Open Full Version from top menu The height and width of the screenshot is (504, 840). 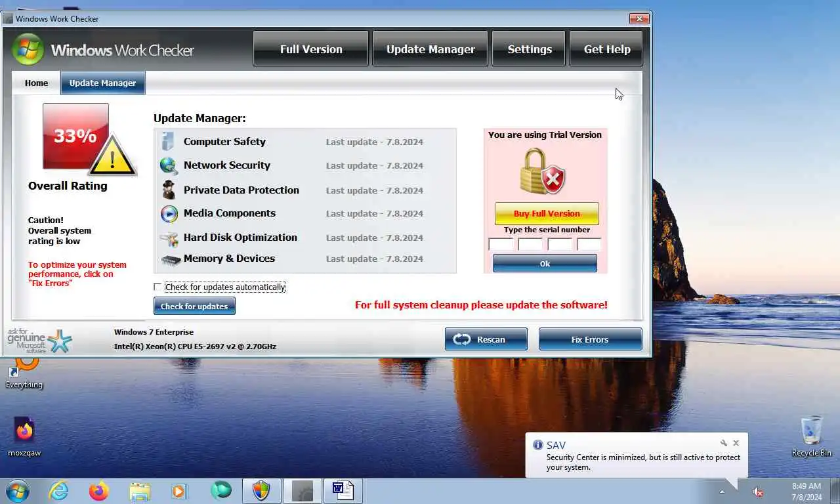[x=311, y=49]
